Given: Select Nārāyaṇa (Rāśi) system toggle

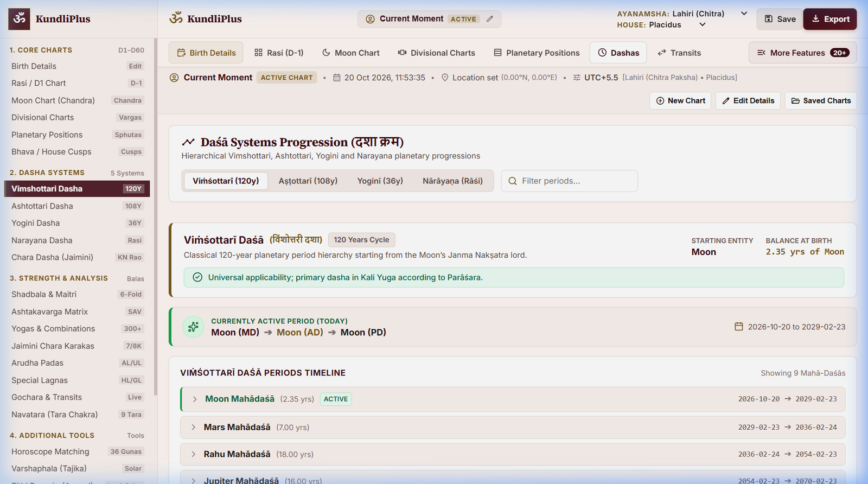Looking at the screenshot, I should pyautogui.click(x=452, y=181).
